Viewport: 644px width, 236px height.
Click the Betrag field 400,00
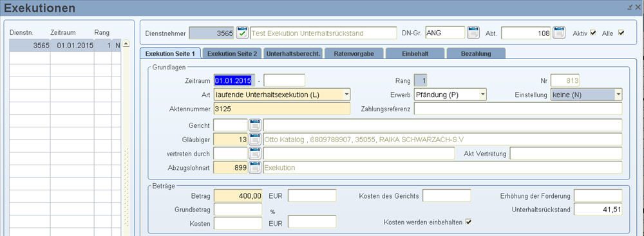click(x=238, y=195)
